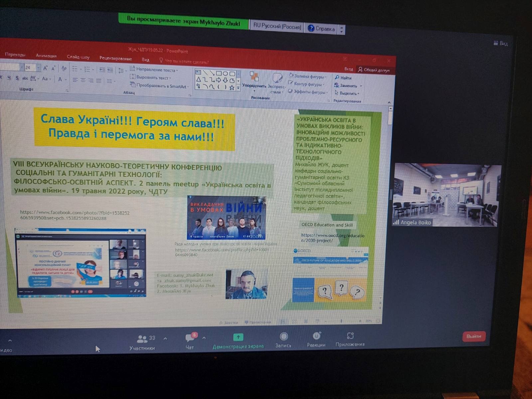Image resolution: width=532 pixels, height=399 pixels.
Task: Toggle underline formatting (Ч)
Action: pyautogui.click(x=9, y=77)
